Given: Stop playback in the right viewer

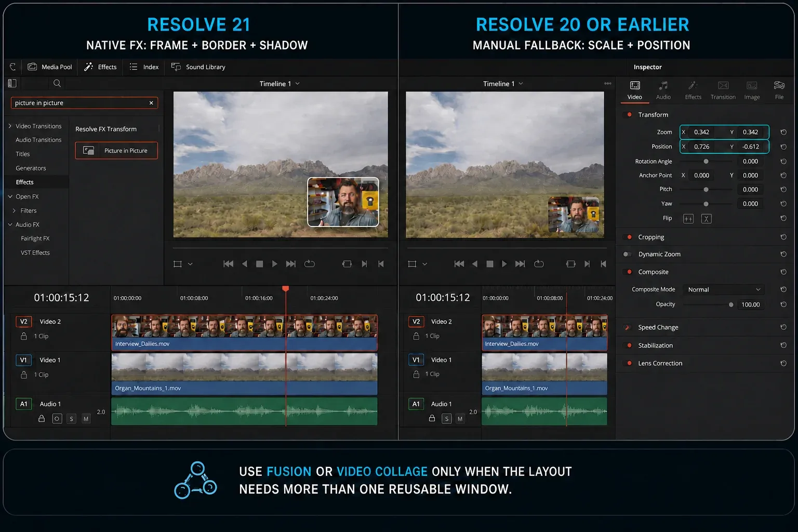Looking at the screenshot, I should coord(489,264).
